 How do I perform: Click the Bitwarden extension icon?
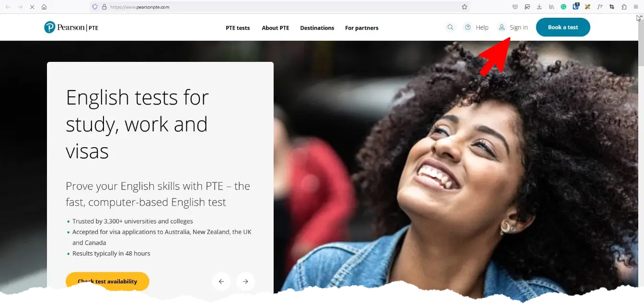pos(576,7)
